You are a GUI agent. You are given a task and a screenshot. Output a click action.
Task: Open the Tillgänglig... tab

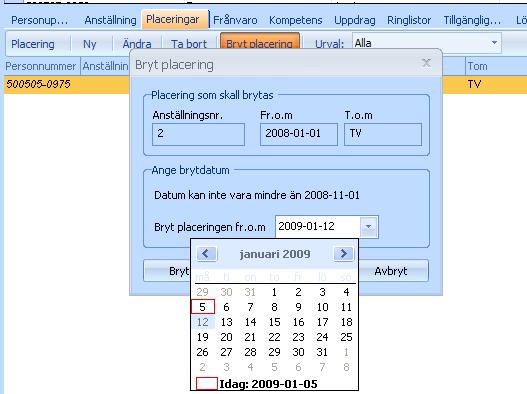(472, 20)
